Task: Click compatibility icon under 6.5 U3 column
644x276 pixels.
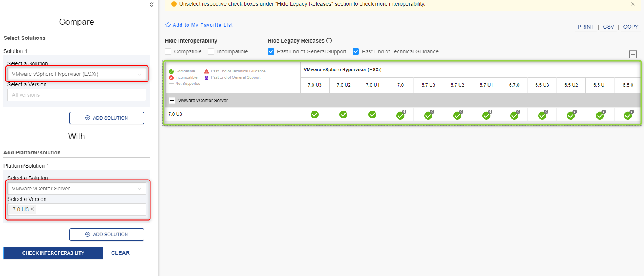Action: click(x=542, y=115)
